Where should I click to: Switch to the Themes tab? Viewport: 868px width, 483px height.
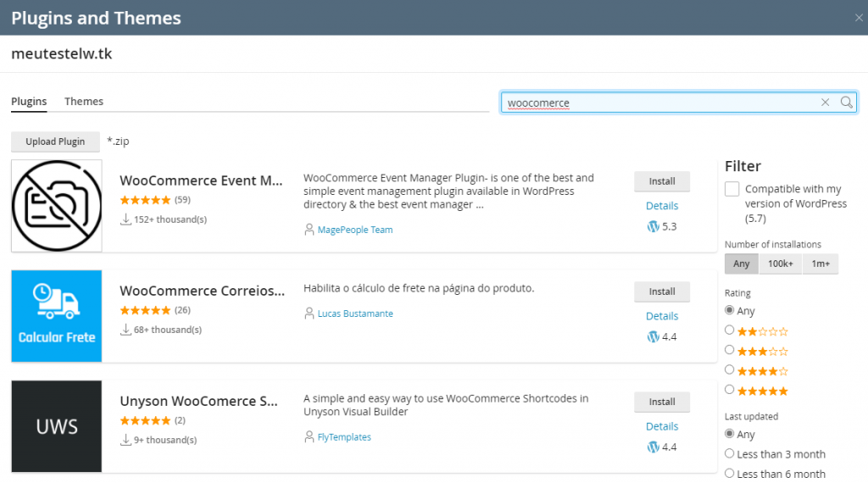[x=84, y=101]
